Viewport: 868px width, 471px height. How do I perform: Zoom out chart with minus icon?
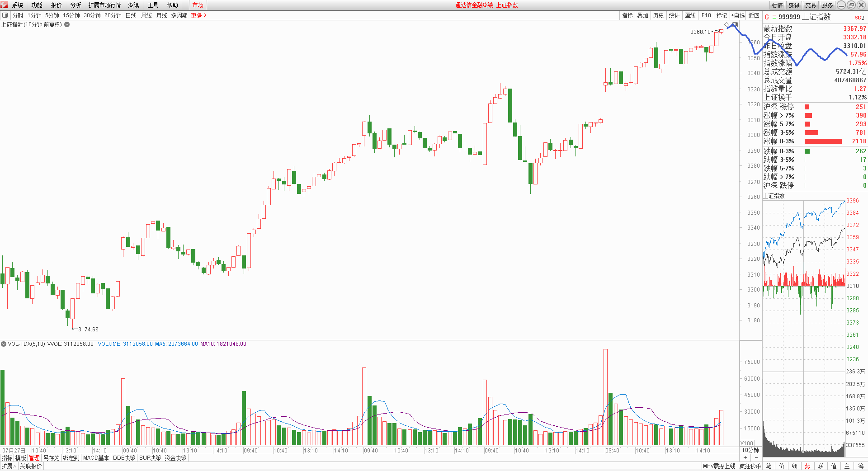(x=756, y=458)
